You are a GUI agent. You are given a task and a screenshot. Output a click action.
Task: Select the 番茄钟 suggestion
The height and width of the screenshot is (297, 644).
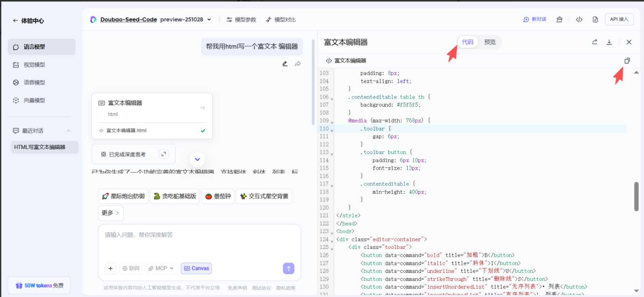pyautogui.click(x=218, y=196)
